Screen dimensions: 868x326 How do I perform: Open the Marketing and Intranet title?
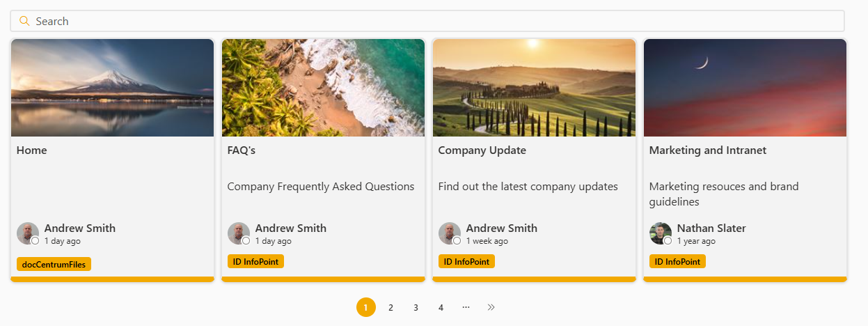[x=708, y=150]
